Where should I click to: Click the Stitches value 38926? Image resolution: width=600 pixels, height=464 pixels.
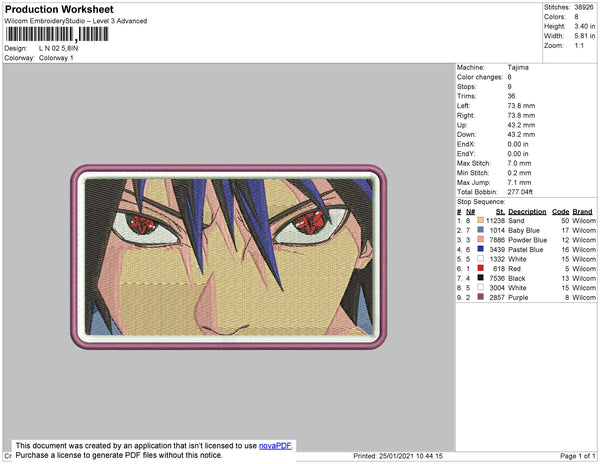584,7
